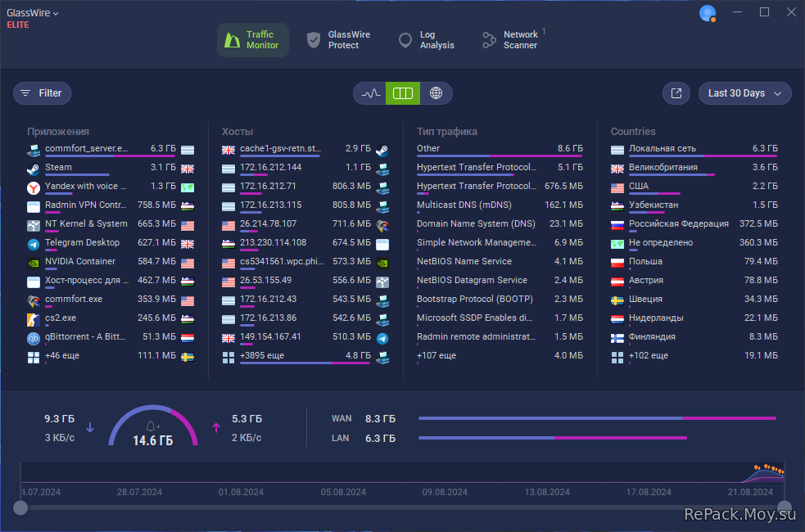805x532 pixels.
Task: Click the traffic spike near 21.08.2024
Action: (x=765, y=476)
